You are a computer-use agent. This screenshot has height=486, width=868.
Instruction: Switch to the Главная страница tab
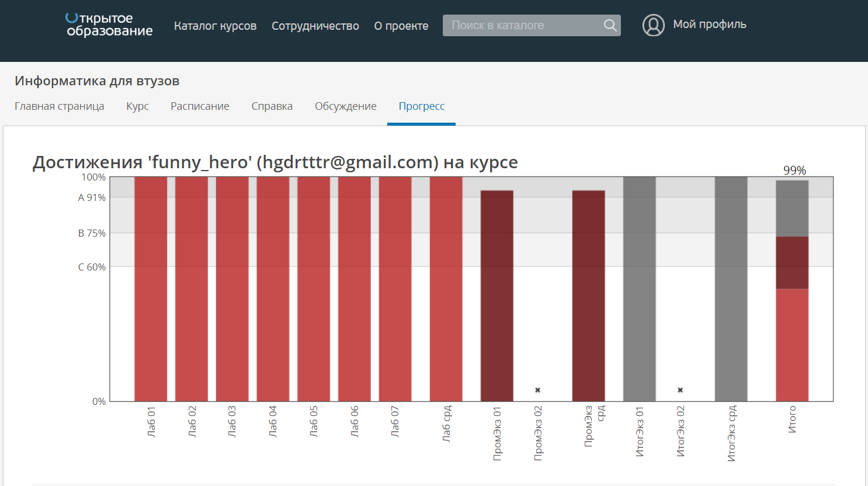click(x=59, y=106)
